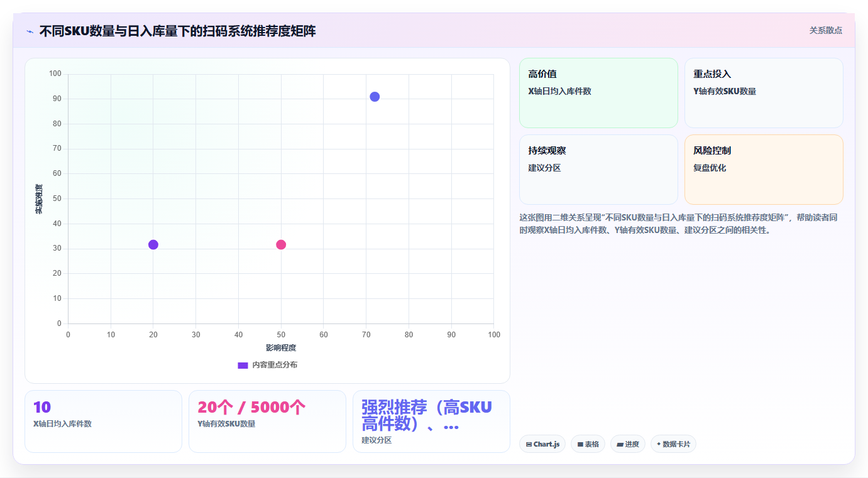Click the 强烈推荐（高SKU高件数） stat value

pos(427,415)
